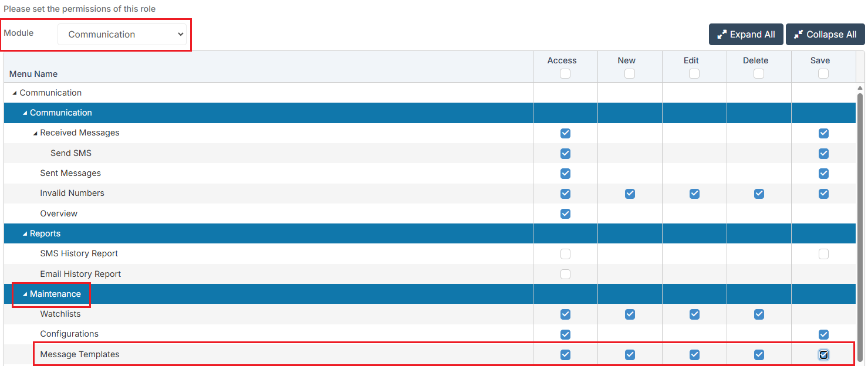Uncheck Save for Send SMS
The image size is (868, 366).
coord(823,154)
